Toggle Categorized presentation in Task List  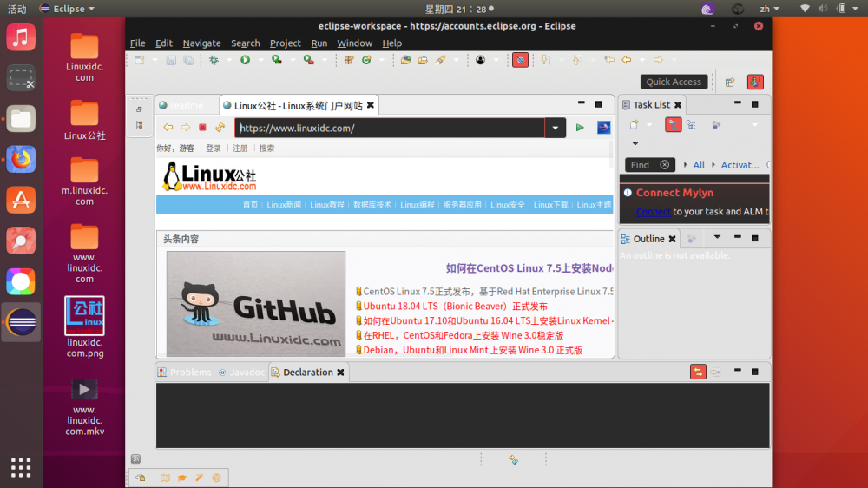pos(674,125)
